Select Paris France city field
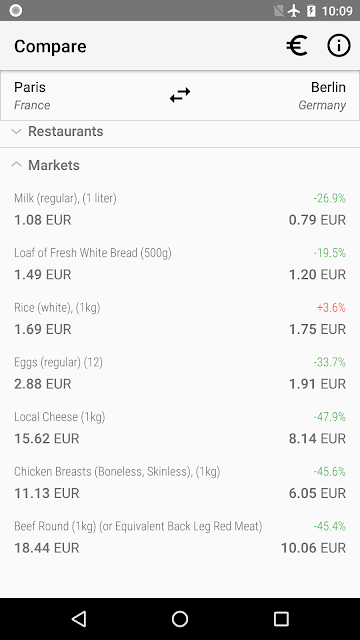The image size is (360, 640). click(x=32, y=96)
